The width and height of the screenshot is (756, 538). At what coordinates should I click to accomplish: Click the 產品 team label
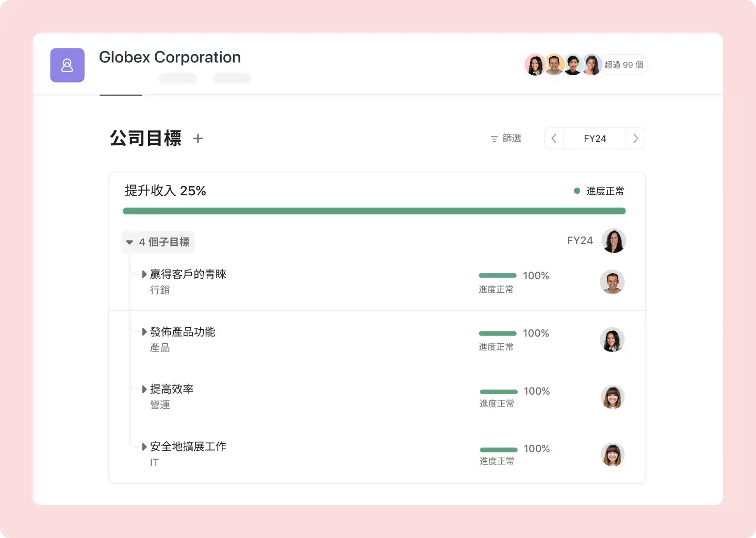[160, 348]
